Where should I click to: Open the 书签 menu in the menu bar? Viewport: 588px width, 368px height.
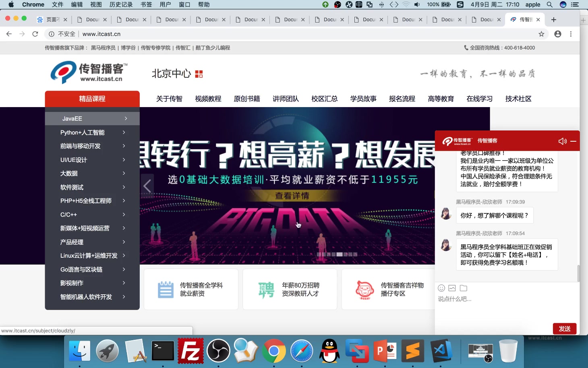click(x=146, y=4)
